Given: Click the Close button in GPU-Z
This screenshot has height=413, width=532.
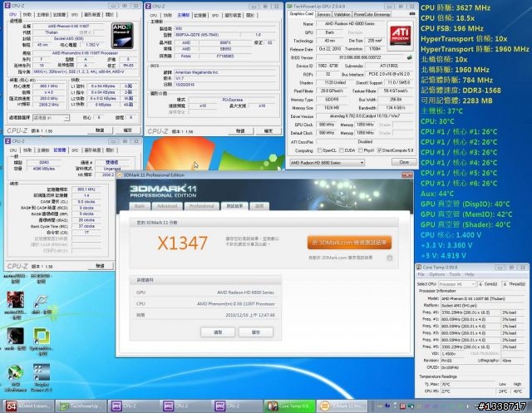Looking at the screenshot, I should 404,162.
